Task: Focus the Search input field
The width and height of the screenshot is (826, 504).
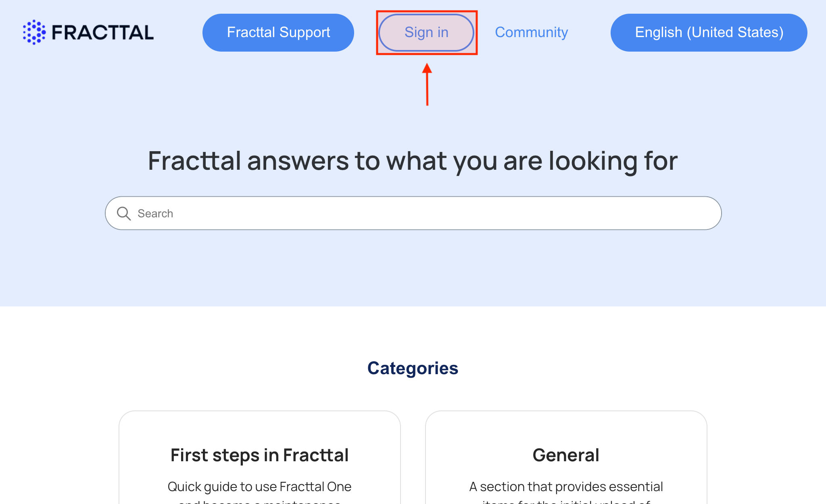Action: [413, 213]
